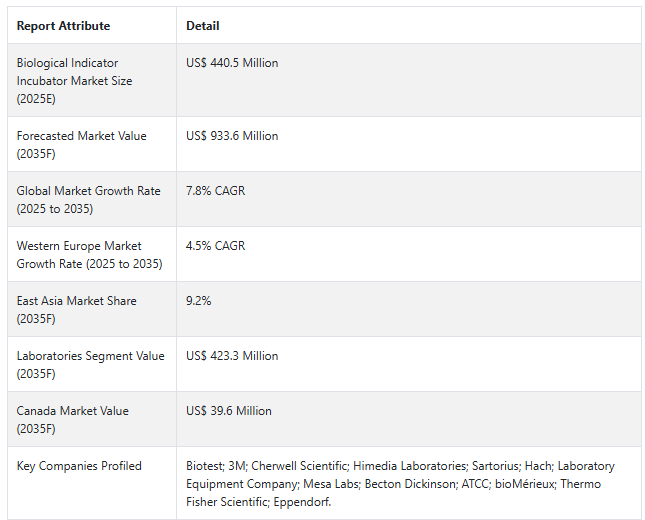Click the Detail column header

(203, 26)
